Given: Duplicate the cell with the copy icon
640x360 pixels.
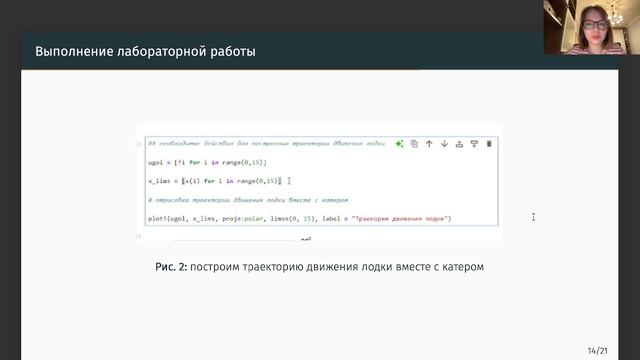Looking at the screenshot, I should coord(414,144).
